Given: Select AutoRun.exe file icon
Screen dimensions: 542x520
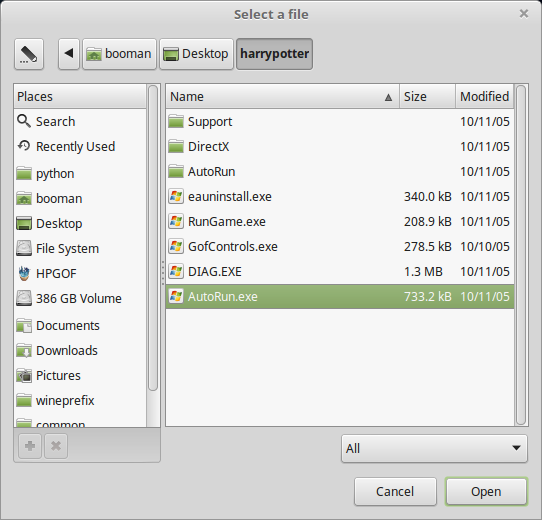Looking at the screenshot, I should click(176, 297).
